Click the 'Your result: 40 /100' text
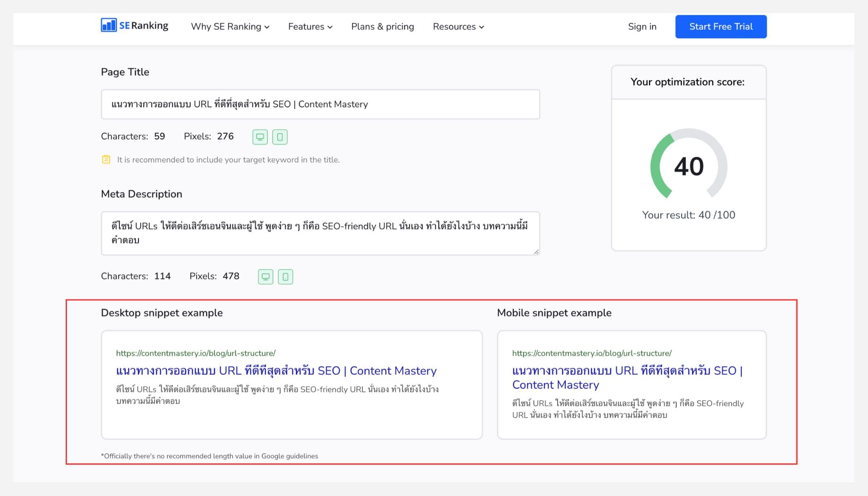 tap(689, 215)
